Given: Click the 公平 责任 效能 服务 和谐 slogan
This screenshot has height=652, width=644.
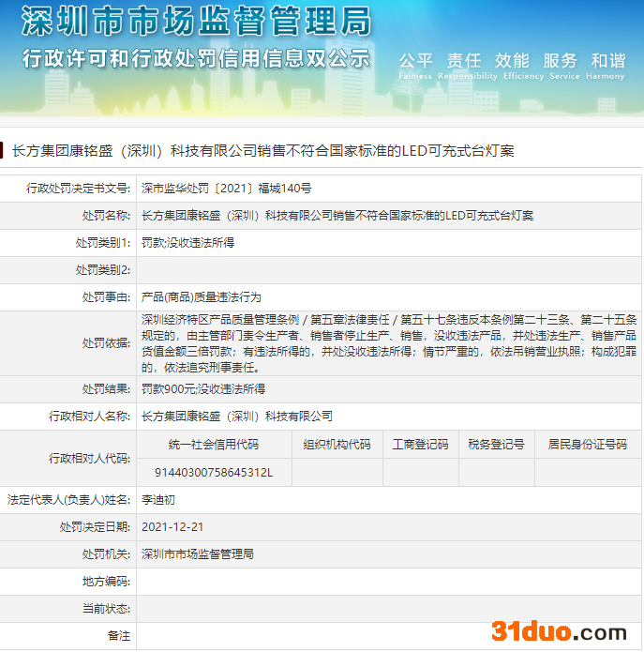Looking at the screenshot, I should (511, 61).
